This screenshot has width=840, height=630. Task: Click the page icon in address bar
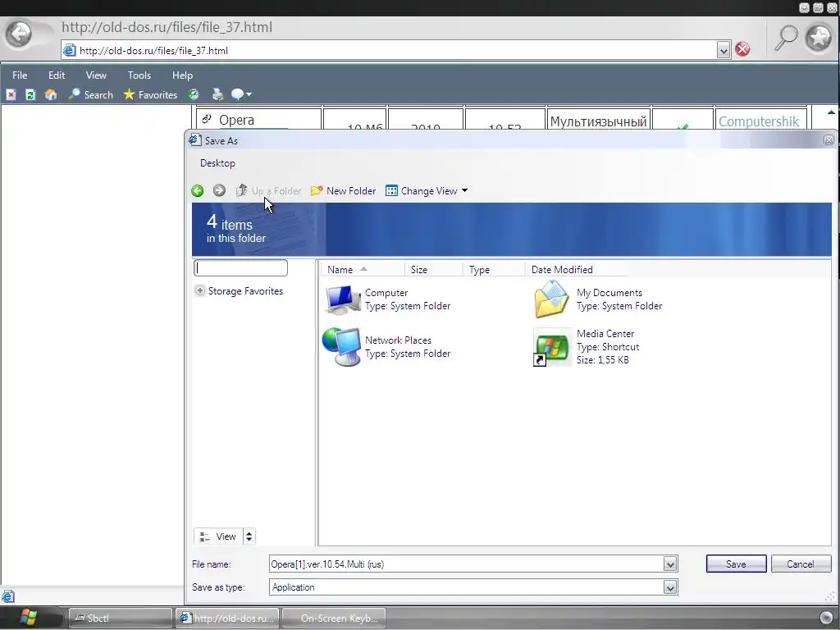[x=70, y=50]
